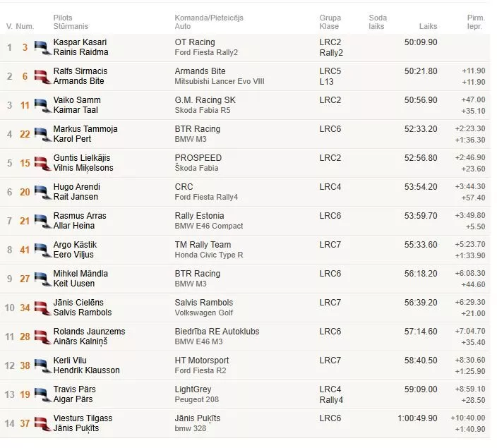Click the Estonian flag beside Kaspar Kasari
The height and width of the screenshot is (448, 497).
(x=43, y=47)
